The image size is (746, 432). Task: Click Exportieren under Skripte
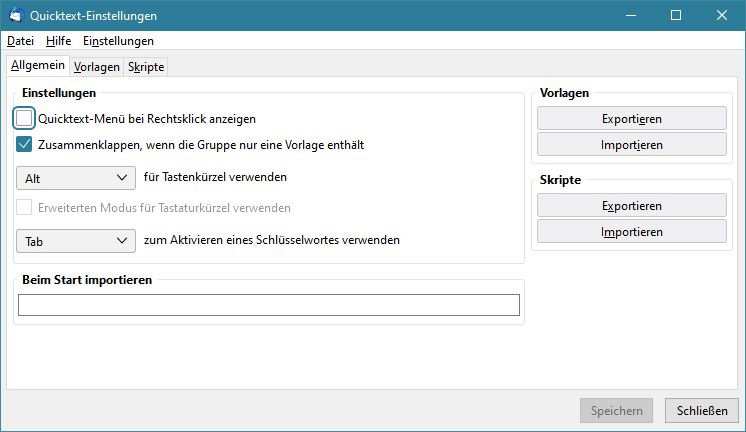pyautogui.click(x=631, y=206)
